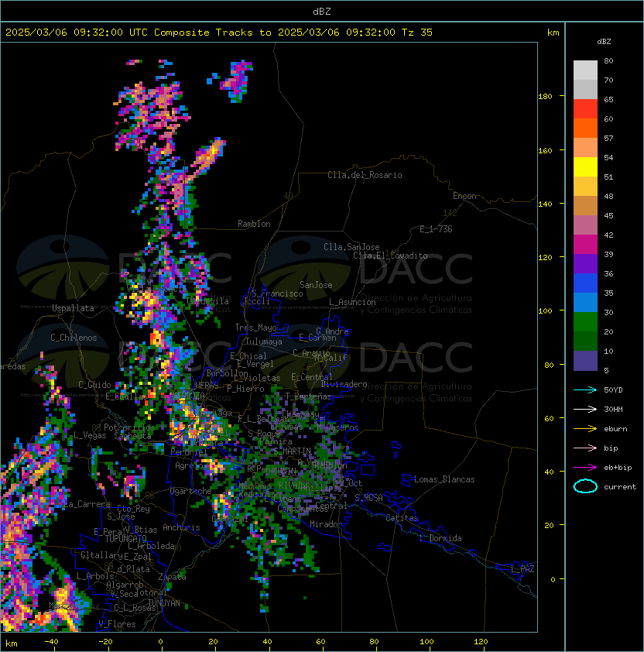
Task: Click the '-40' tick on the horizontal km axis
Action: (51, 642)
